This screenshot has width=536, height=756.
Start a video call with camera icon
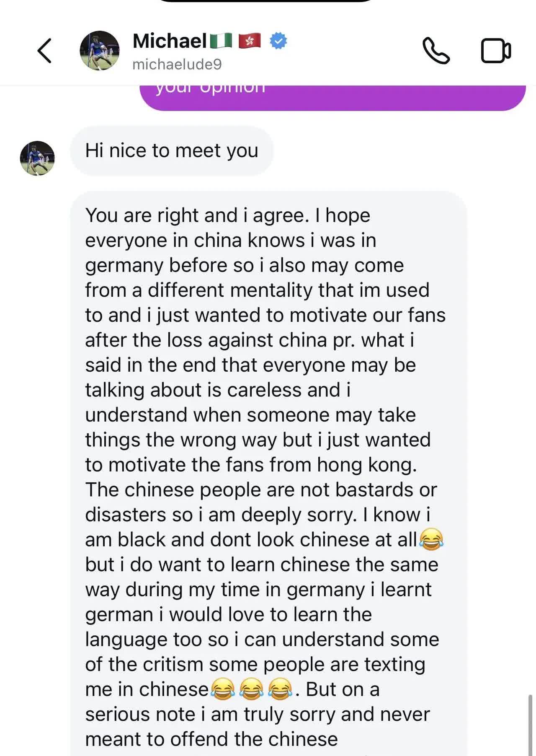496,51
